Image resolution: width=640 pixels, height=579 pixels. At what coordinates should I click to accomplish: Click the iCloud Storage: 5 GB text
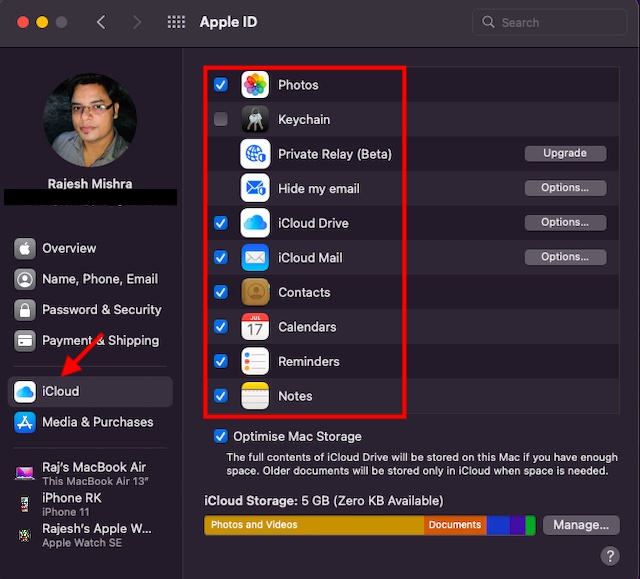pyautogui.click(x=324, y=501)
